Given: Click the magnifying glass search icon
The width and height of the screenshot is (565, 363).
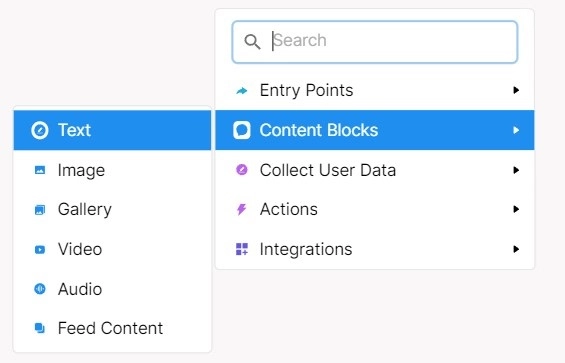Looking at the screenshot, I should click(x=252, y=42).
